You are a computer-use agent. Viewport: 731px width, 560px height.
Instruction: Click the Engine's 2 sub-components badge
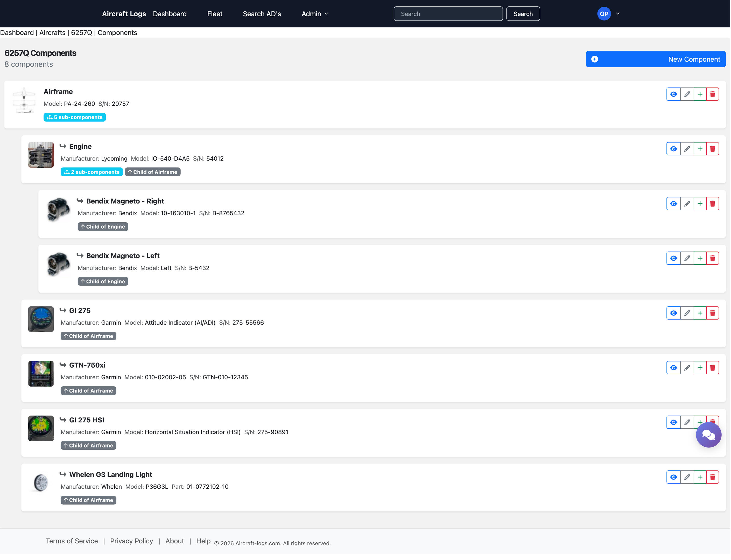91,172
